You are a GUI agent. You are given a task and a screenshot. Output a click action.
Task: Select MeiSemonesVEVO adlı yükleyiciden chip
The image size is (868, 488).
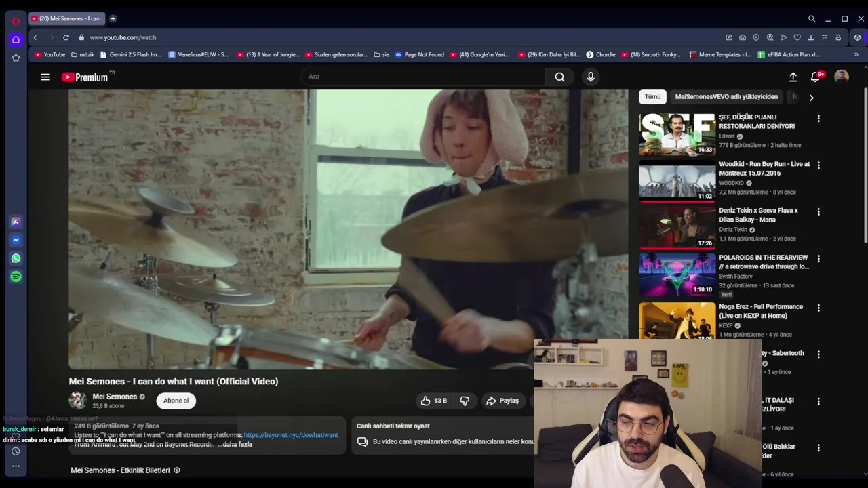tap(726, 97)
